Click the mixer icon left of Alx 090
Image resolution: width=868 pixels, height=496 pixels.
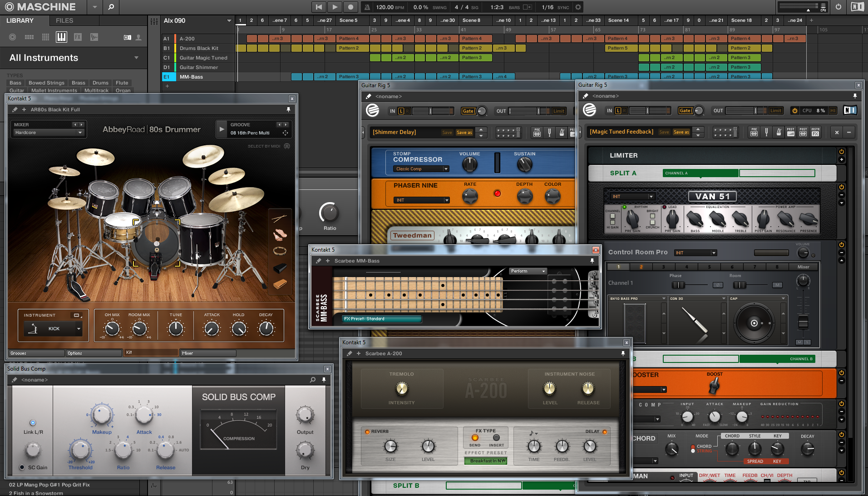154,21
